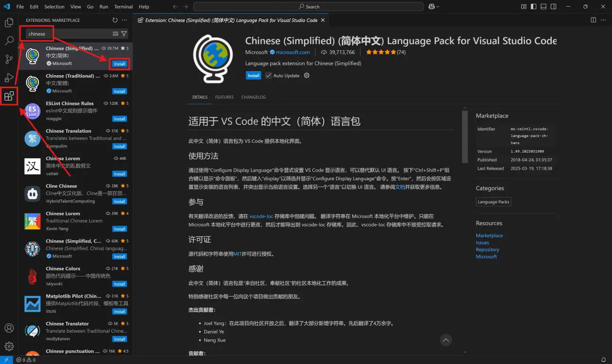Image resolution: width=612 pixels, height=364 pixels.
Task: Open the Terminal menu
Action: [x=123, y=7]
